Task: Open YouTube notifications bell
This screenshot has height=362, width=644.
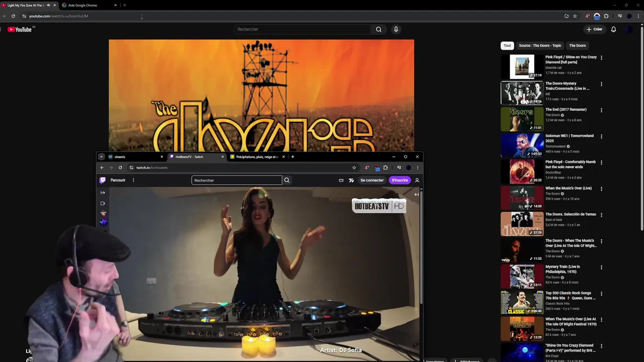Action: [x=613, y=29]
